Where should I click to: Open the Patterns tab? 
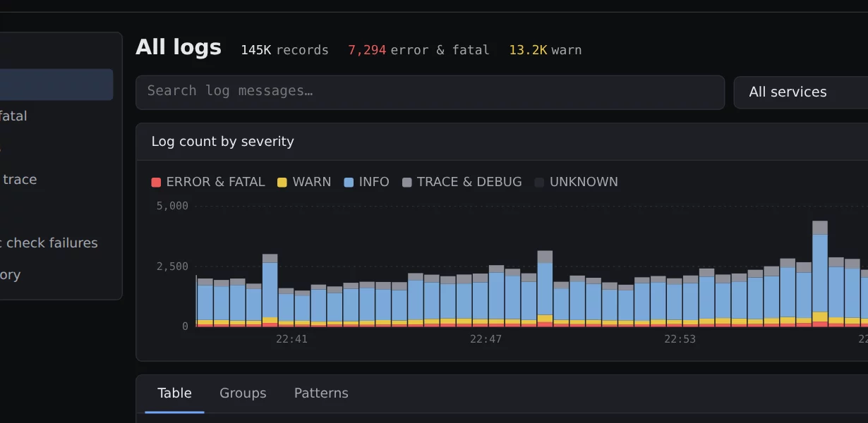click(321, 393)
